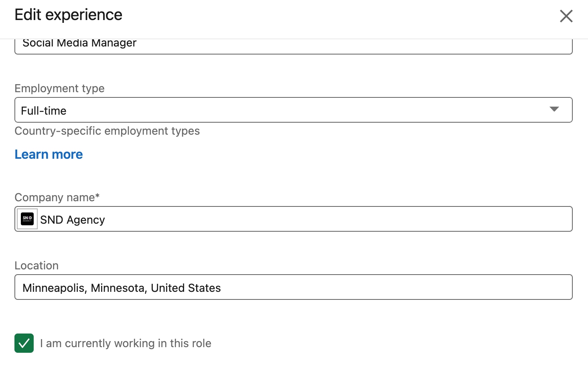
Task: Click the X to close Edit experience
Action: pyautogui.click(x=566, y=16)
